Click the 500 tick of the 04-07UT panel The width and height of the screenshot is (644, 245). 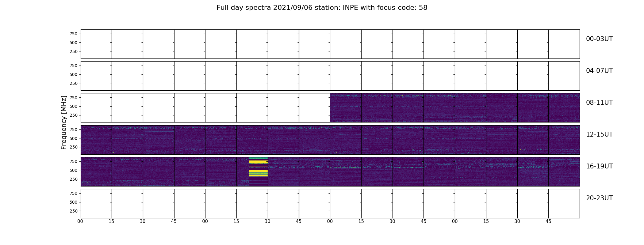click(73, 74)
